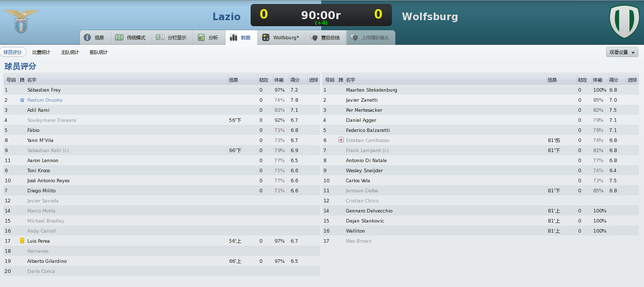Image resolution: width=644 pixels, height=287 pixels.
Task: Select the 数据 stats bar-chart icon
Action: tap(233, 38)
